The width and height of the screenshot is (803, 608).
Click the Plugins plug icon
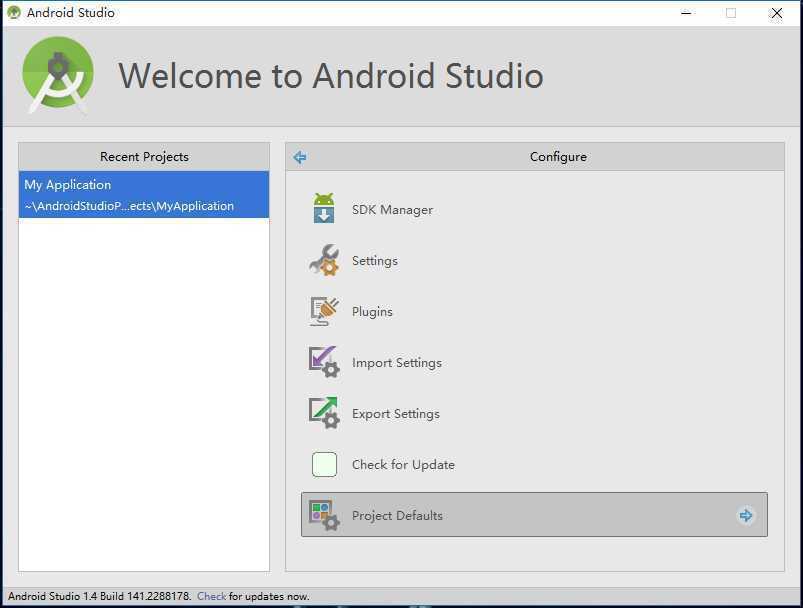324,311
